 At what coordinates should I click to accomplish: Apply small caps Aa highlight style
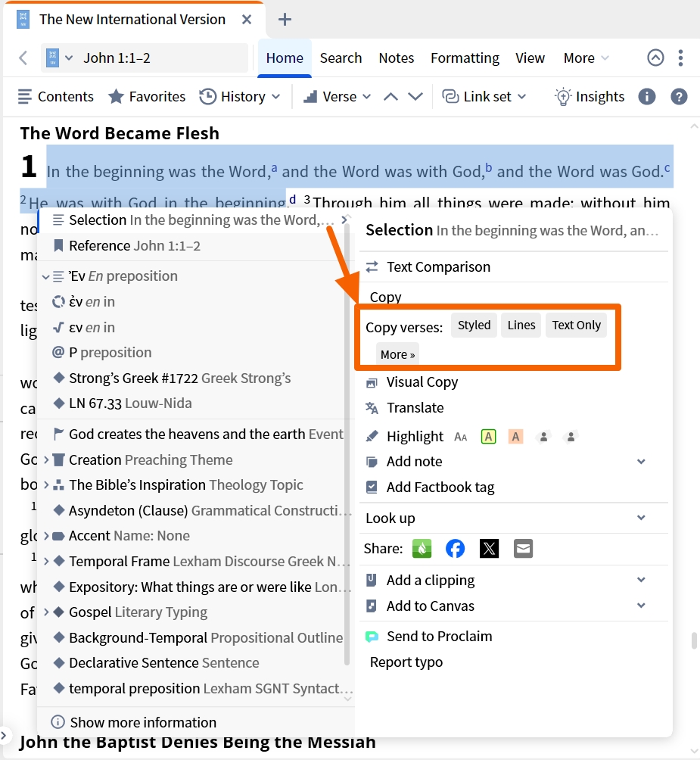(x=461, y=437)
